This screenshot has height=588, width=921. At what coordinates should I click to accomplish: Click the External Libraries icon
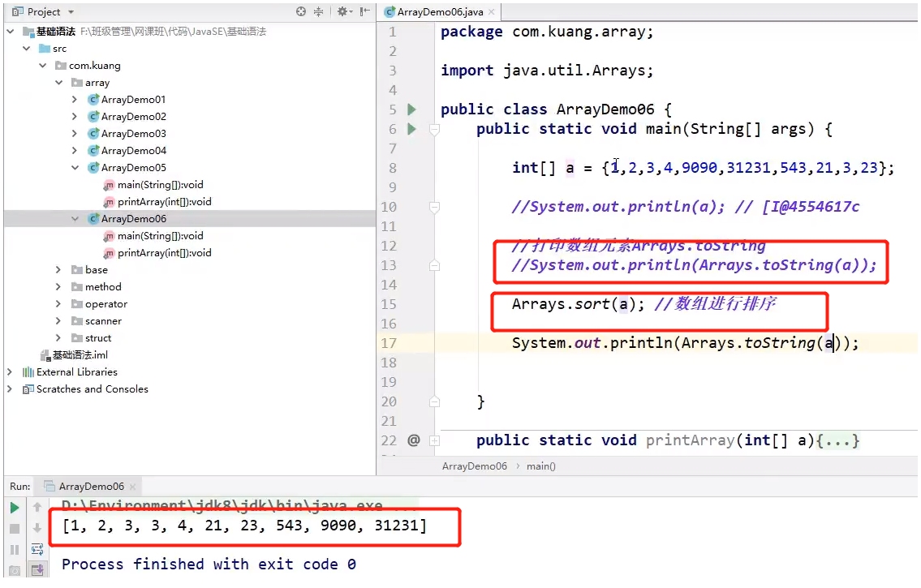point(28,371)
